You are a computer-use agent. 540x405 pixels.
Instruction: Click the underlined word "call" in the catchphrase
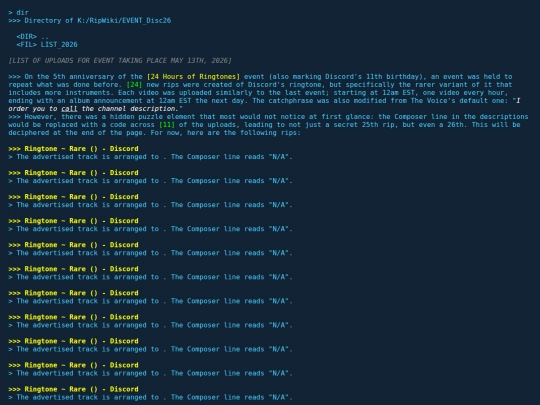[69, 108]
